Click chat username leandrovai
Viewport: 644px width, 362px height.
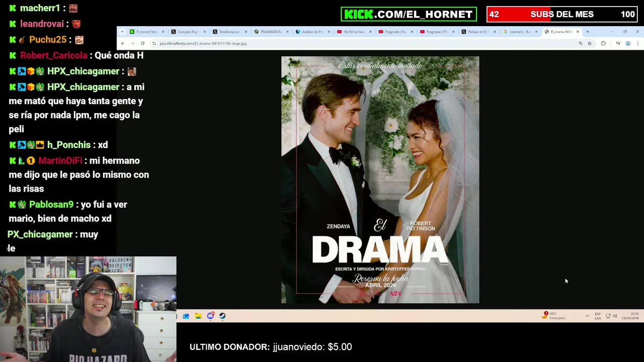pyautogui.click(x=42, y=24)
